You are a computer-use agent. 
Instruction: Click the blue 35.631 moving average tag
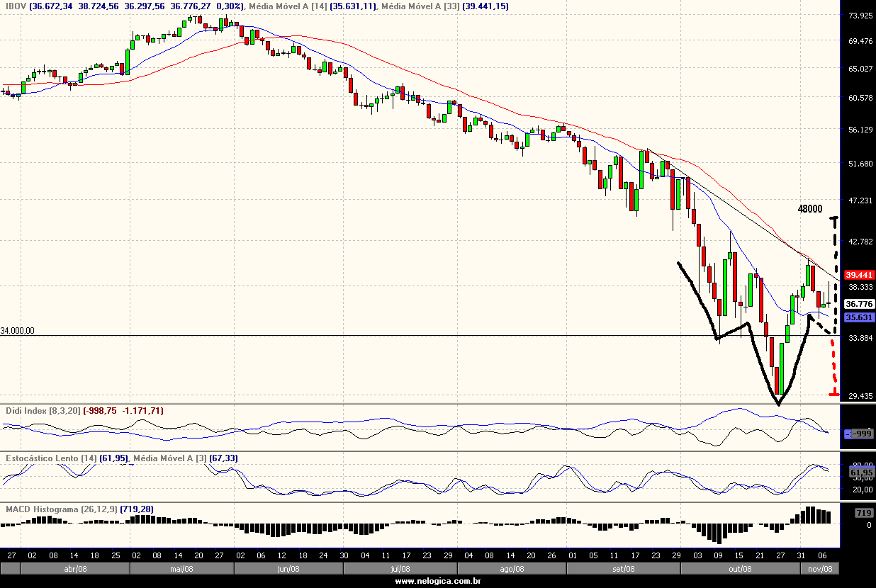point(860,317)
